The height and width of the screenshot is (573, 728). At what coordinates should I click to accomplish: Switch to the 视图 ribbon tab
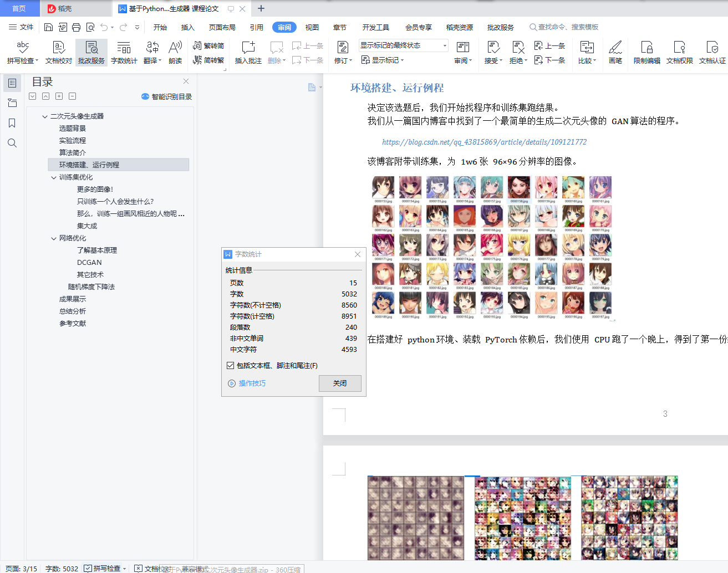312,27
